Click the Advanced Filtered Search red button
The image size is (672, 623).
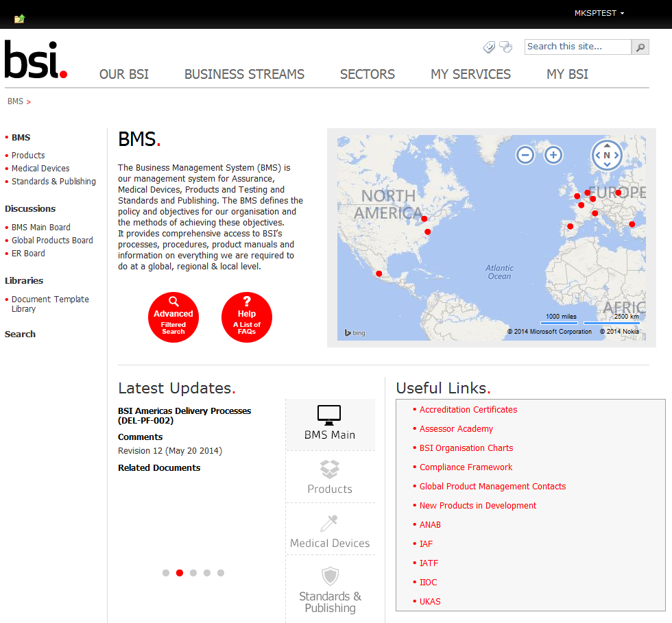[173, 317]
